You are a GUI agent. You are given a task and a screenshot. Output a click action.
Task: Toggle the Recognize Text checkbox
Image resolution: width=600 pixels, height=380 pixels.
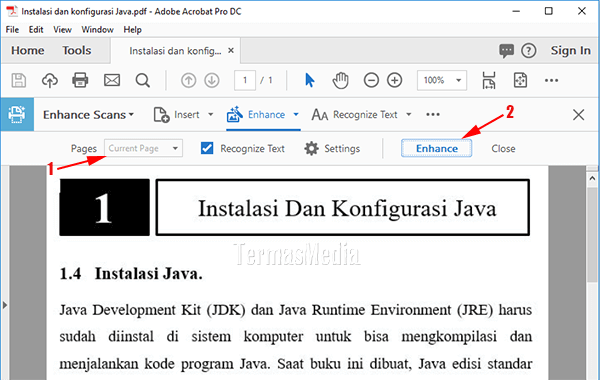[x=207, y=148]
